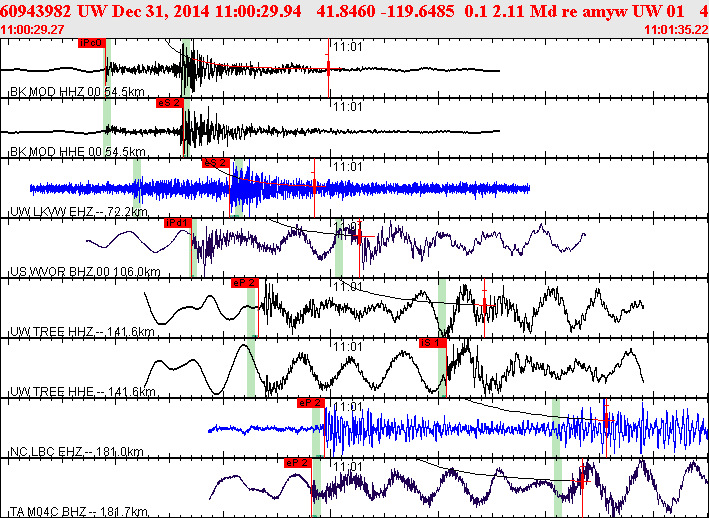The image size is (709, 518).
Task: Click the station label NC LBC EHZ 181.0km
Action: click(77, 452)
